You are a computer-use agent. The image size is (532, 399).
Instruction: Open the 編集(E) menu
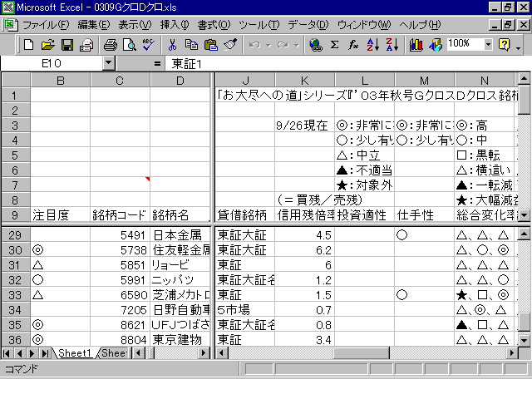point(94,25)
